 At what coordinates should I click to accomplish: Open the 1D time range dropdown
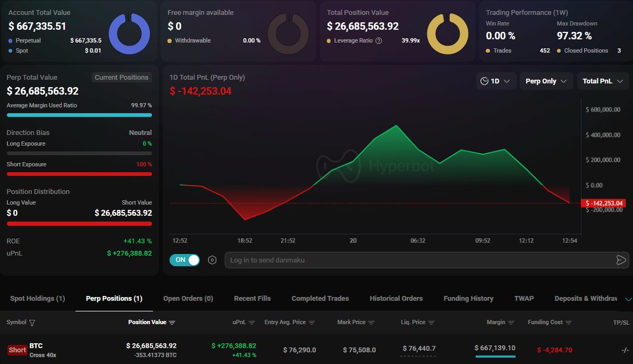pyautogui.click(x=495, y=81)
